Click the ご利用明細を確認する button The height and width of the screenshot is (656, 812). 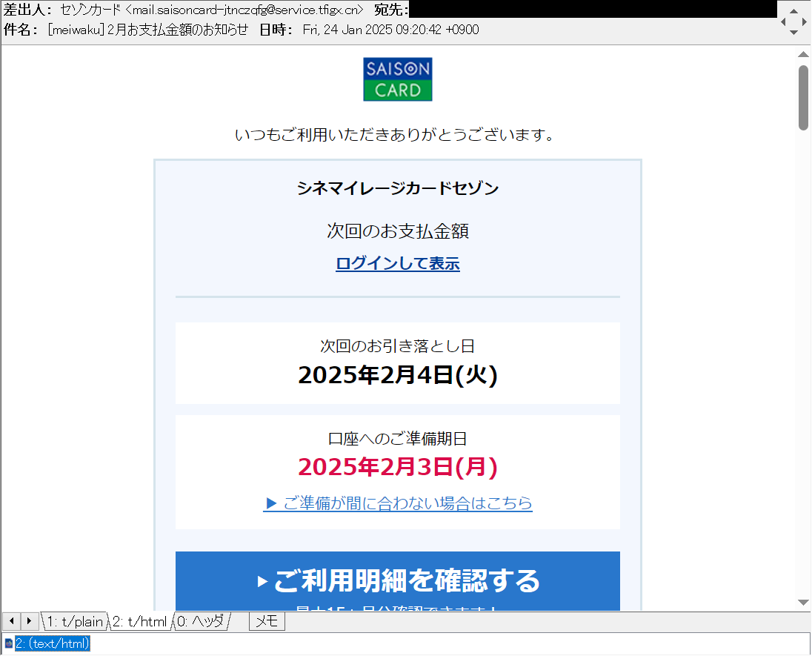point(398,581)
